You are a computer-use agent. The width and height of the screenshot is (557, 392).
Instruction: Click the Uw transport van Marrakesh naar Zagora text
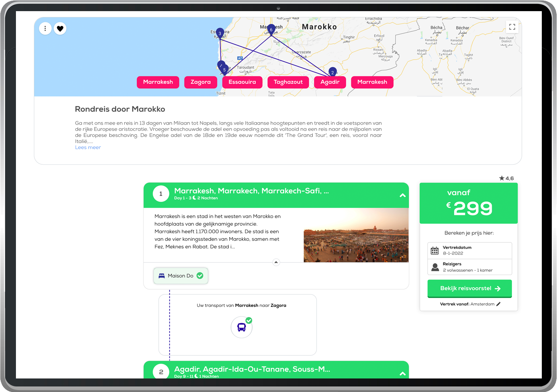[241, 306]
